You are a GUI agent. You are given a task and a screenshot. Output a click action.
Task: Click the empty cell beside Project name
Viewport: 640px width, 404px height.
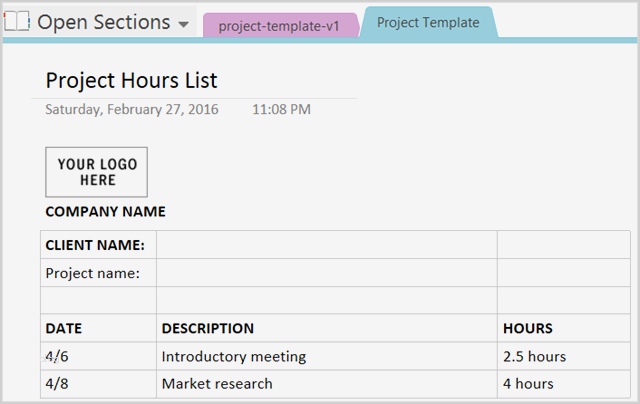(326, 273)
